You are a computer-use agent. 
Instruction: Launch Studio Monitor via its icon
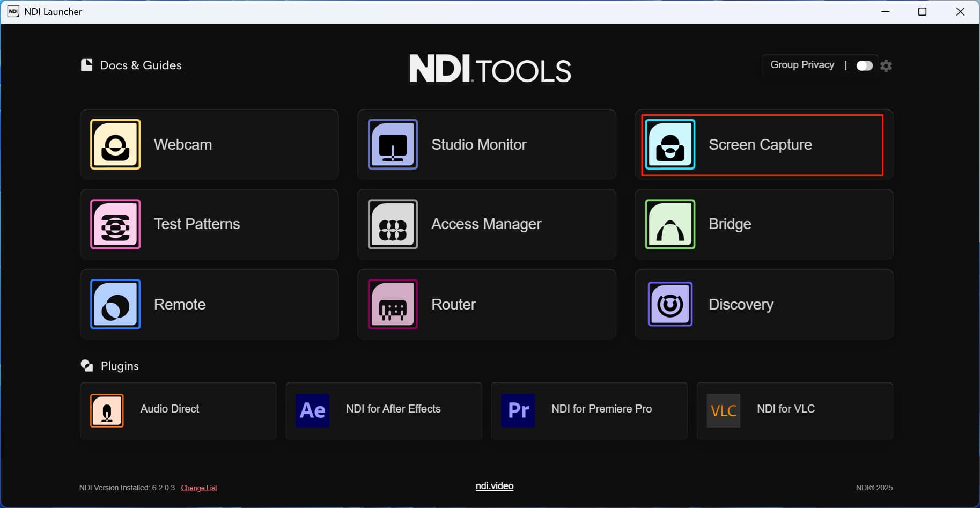(x=393, y=144)
